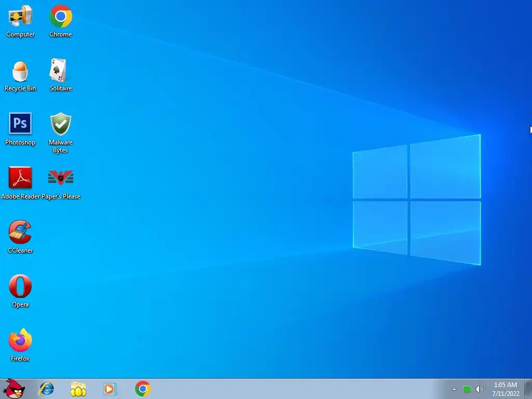Show hidden system tray icons
Viewport: 532px width, 399px height.
coord(454,389)
